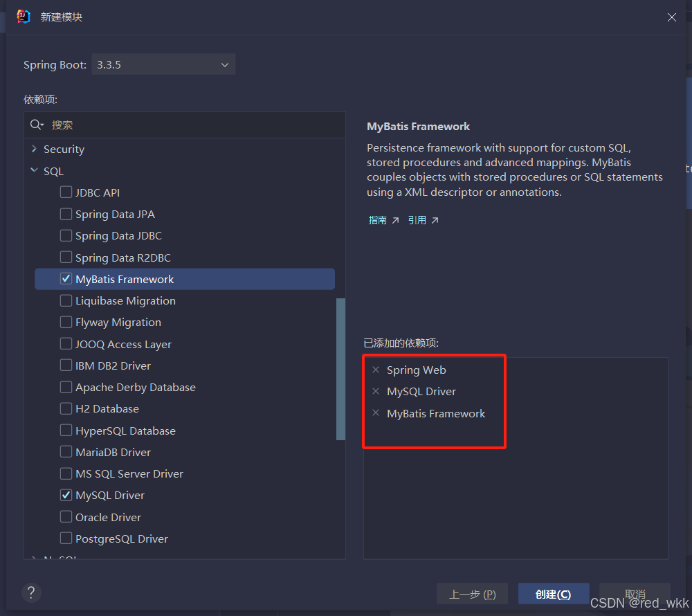Select the Liquibase Migration row label

125,301
